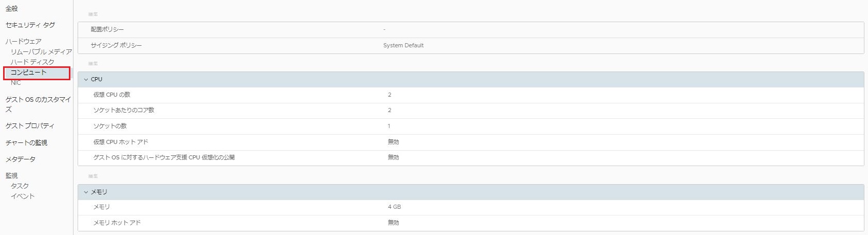The height and width of the screenshot is (235, 868).
Task: Select 監視 in the sidebar
Action: 12,175
